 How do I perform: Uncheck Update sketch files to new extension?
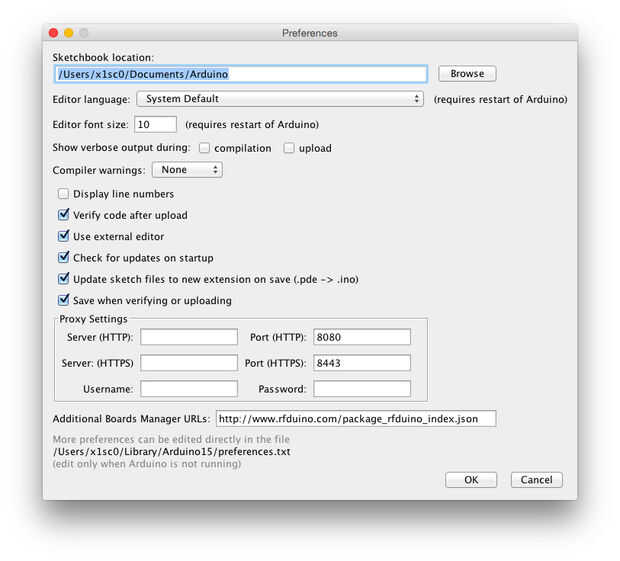[x=63, y=279]
